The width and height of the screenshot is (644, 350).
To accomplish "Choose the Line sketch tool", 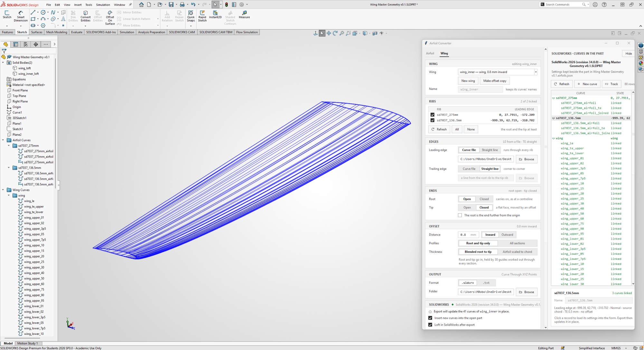I will pyautogui.click(x=33, y=12).
